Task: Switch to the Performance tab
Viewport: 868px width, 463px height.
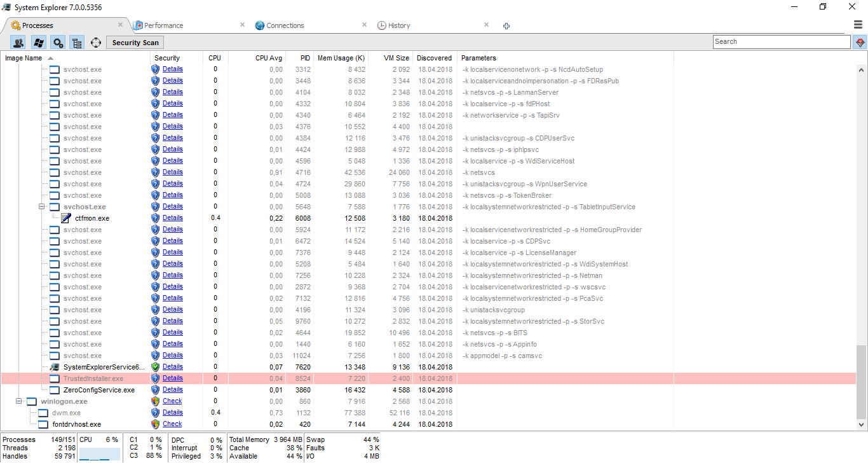Action: (163, 25)
